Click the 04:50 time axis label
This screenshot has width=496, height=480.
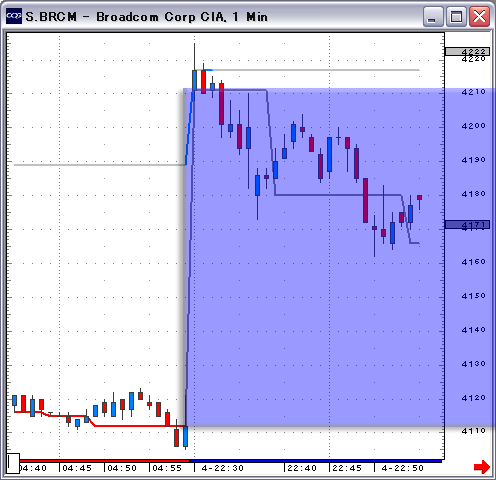(122, 468)
